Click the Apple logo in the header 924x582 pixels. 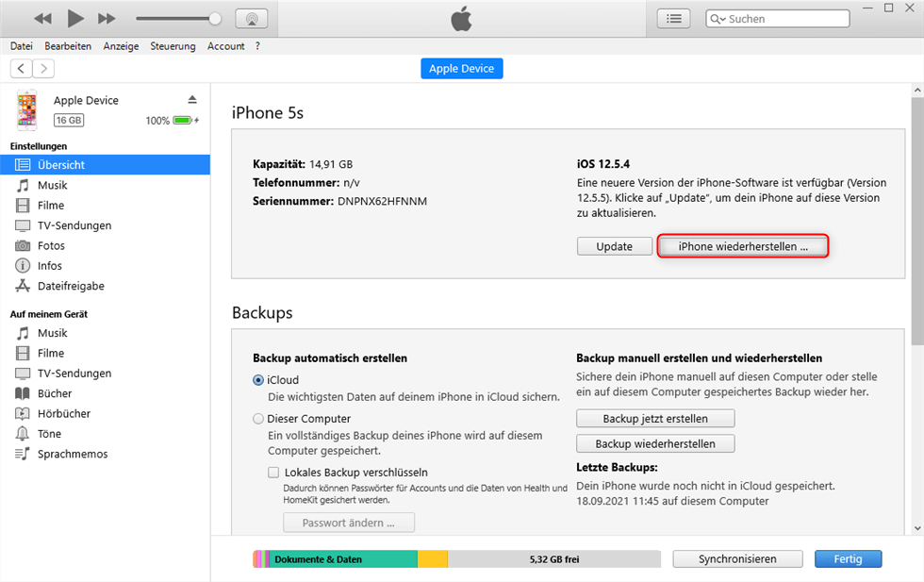click(461, 18)
